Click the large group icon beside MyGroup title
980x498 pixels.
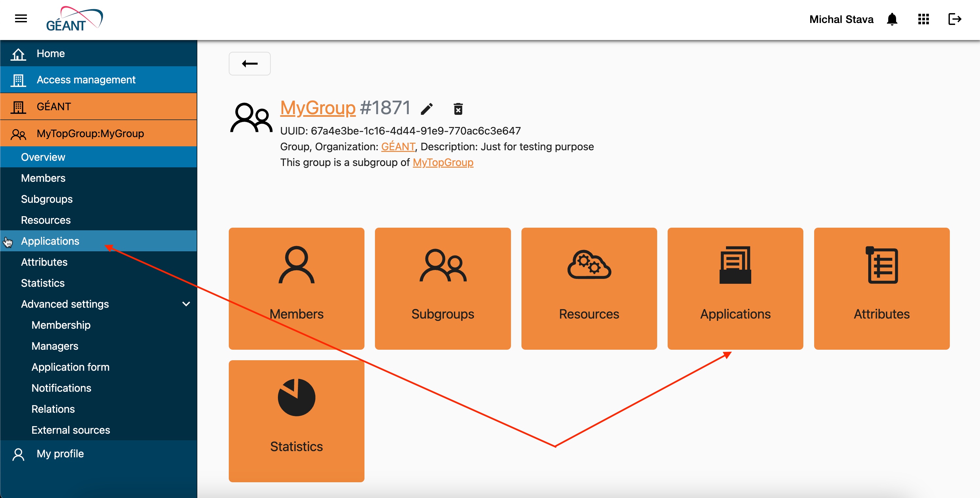coord(251,118)
